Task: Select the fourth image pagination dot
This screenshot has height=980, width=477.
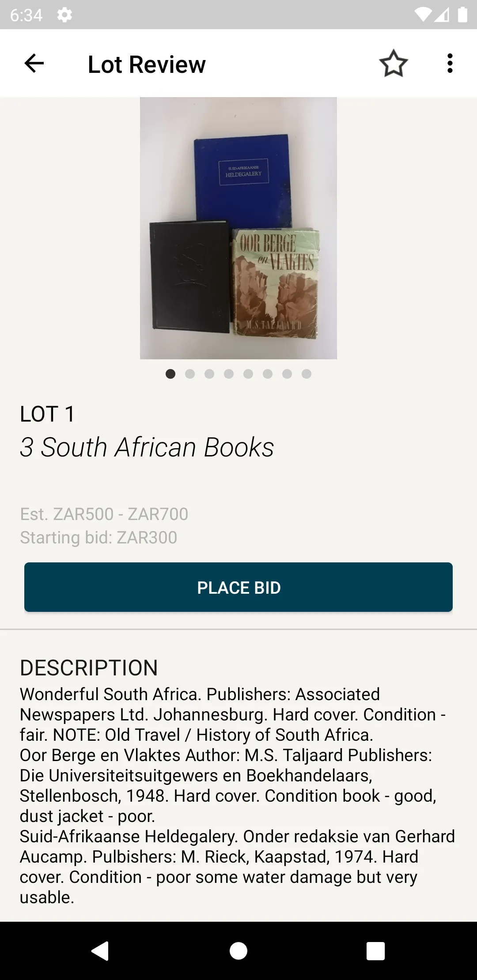Action: pos(229,374)
